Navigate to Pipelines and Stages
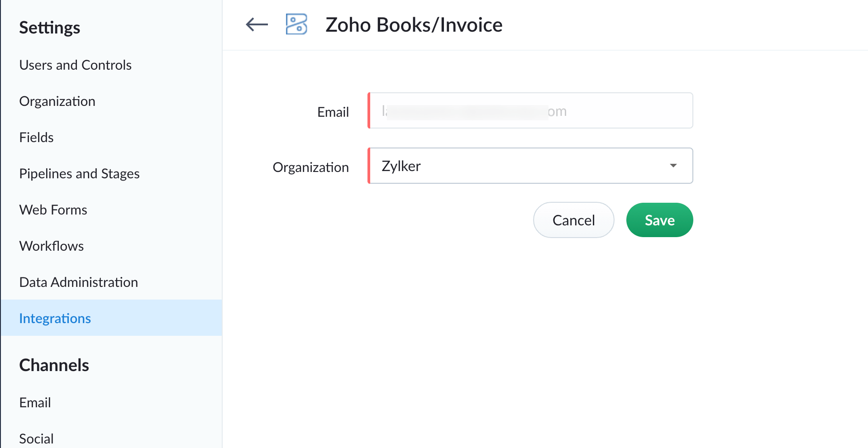 (x=79, y=173)
